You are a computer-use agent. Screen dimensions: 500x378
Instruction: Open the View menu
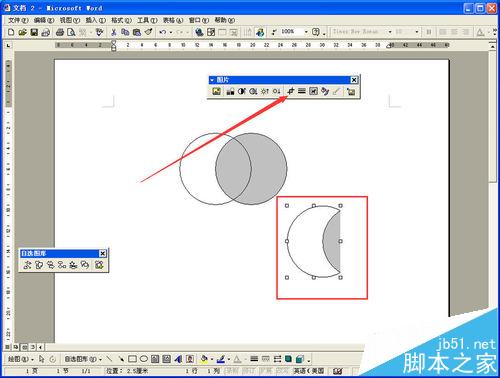coord(70,20)
